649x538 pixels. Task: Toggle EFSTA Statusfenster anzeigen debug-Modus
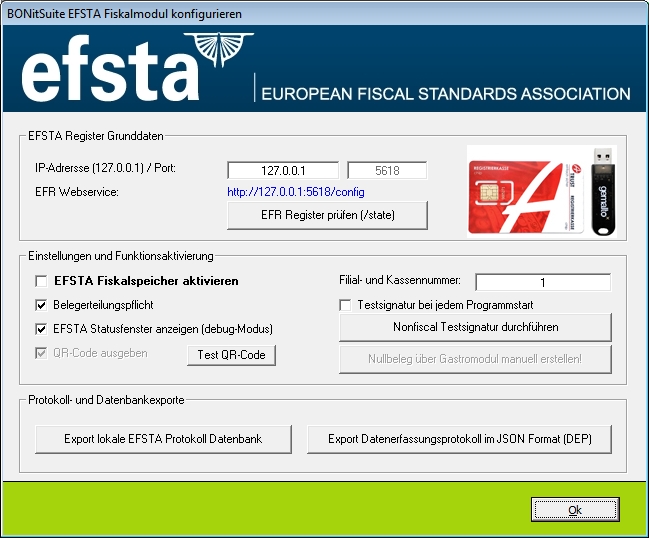[41, 329]
